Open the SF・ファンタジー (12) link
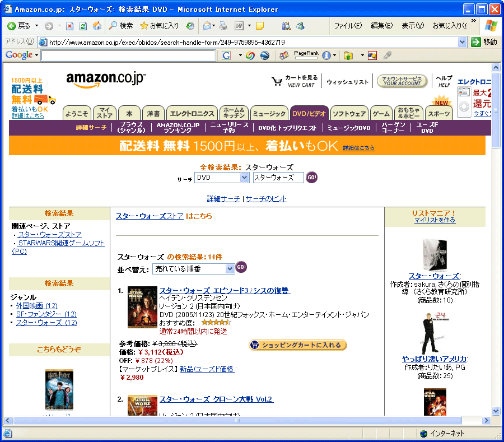Image resolution: width=504 pixels, height=442 pixels. 46,314
